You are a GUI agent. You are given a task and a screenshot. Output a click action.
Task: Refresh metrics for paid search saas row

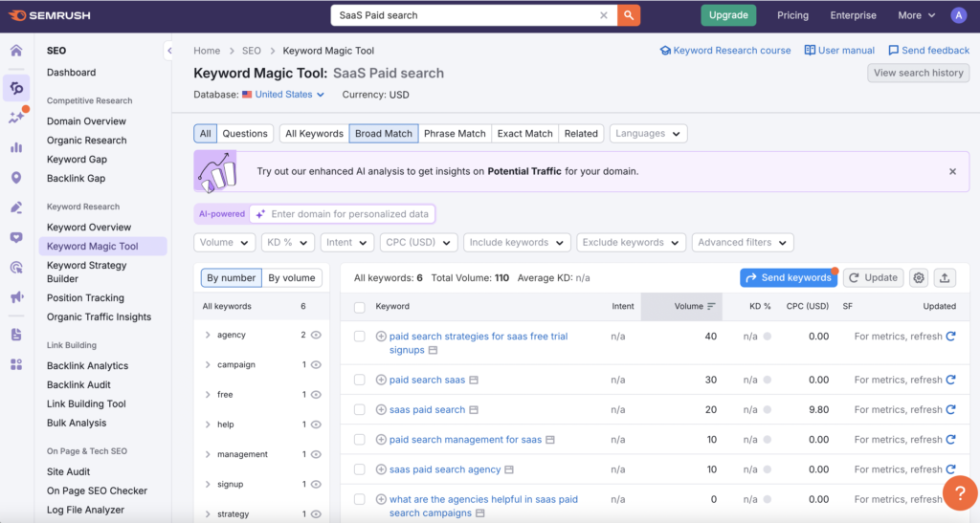point(950,380)
